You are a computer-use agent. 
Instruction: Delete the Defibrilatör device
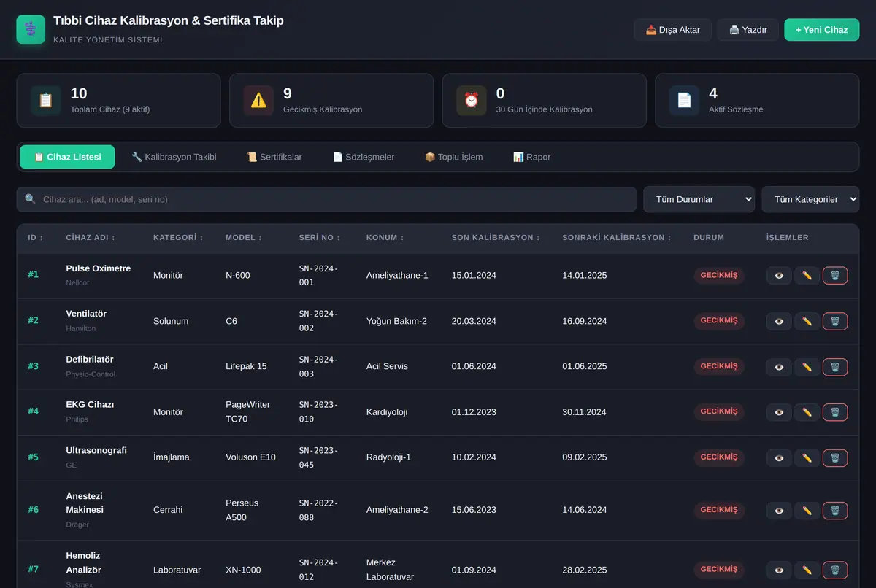coord(835,367)
